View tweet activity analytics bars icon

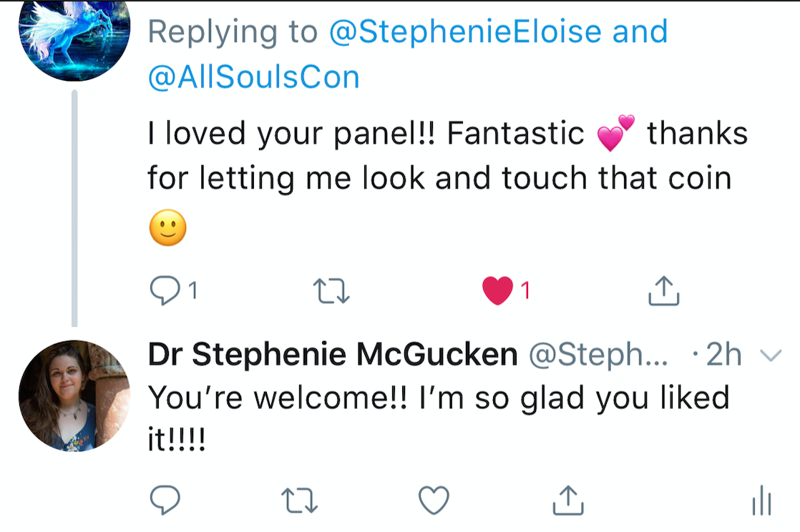tap(761, 500)
